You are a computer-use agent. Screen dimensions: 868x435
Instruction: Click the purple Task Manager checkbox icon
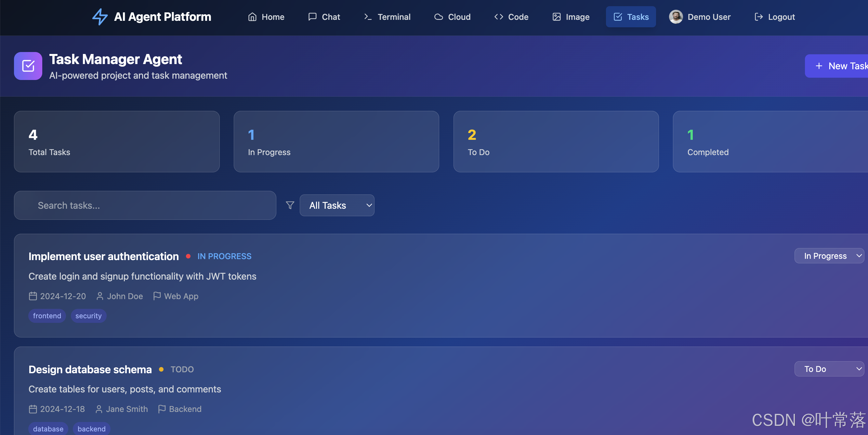tap(28, 66)
